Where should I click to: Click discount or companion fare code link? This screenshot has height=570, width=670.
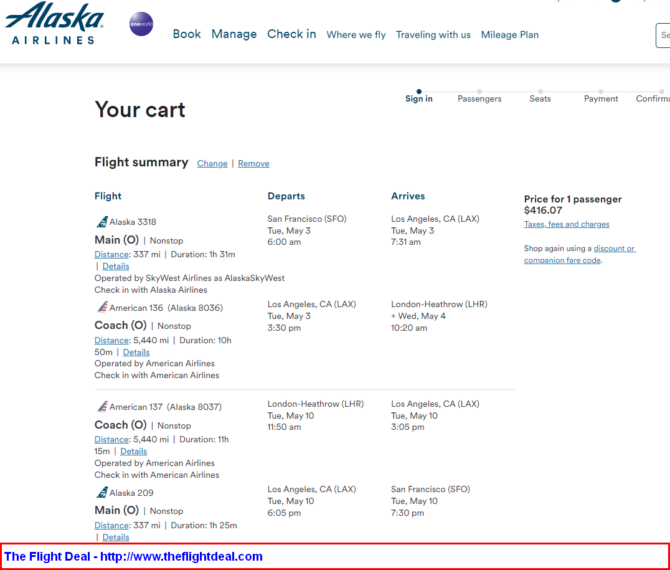pos(580,254)
